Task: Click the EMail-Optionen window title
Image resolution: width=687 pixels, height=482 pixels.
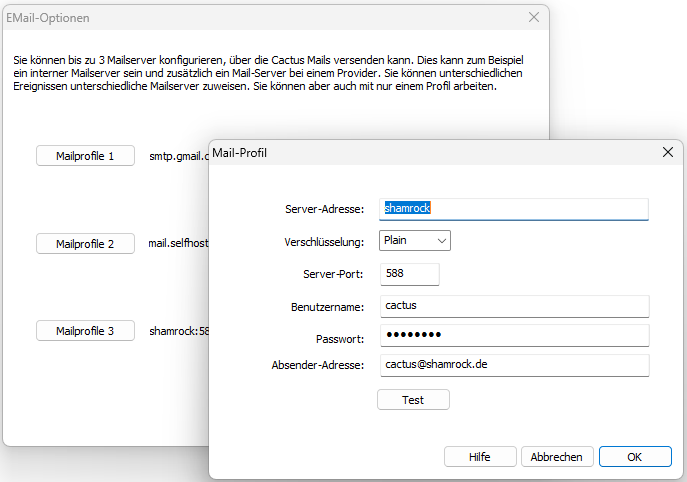Action: click(48, 18)
